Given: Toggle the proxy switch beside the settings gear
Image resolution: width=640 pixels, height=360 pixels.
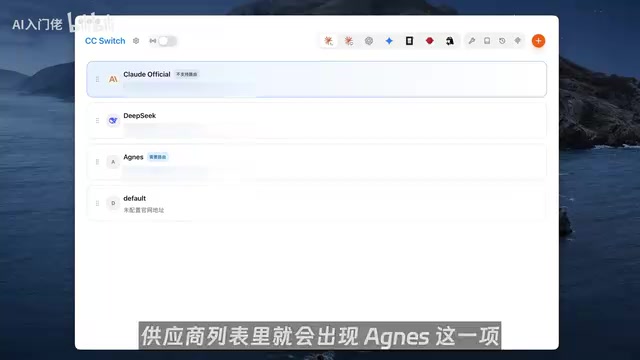Looking at the screenshot, I should pyautogui.click(x=167, y=41).
